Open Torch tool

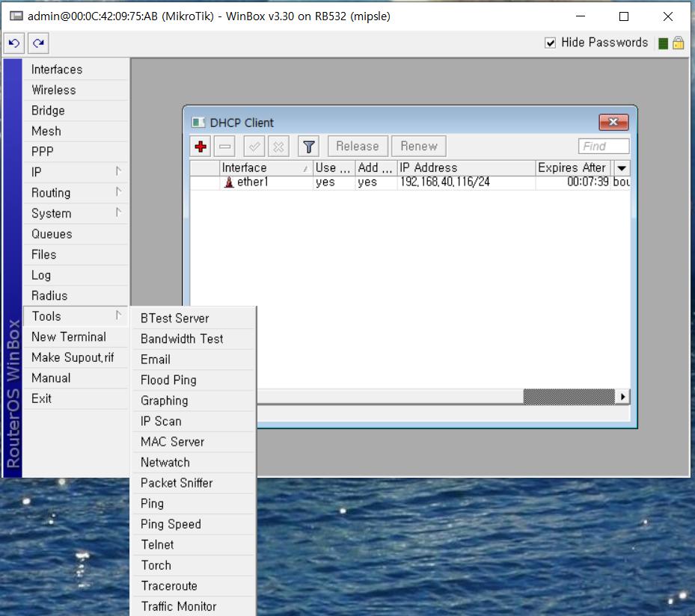click(x=194, y=565)
